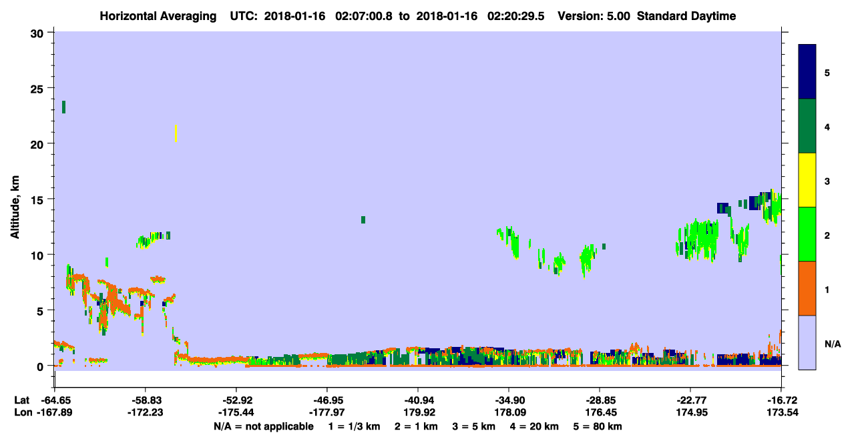Click latitude value -34.90
The image size is (868, 445).
tap(509, 400)
